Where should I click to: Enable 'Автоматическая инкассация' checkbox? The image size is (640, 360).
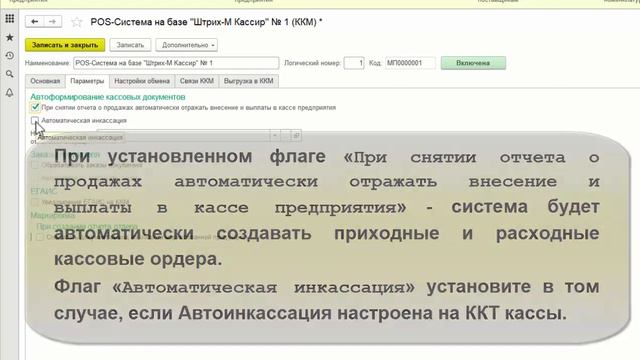coord(35,120)
